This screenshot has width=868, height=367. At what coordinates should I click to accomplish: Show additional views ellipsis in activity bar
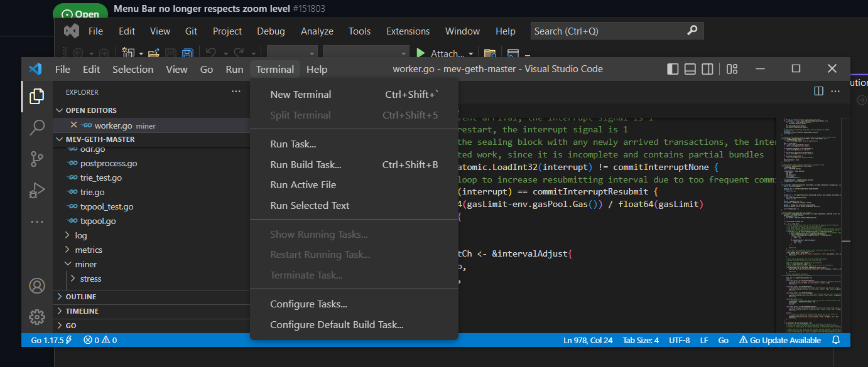point(37,221)
